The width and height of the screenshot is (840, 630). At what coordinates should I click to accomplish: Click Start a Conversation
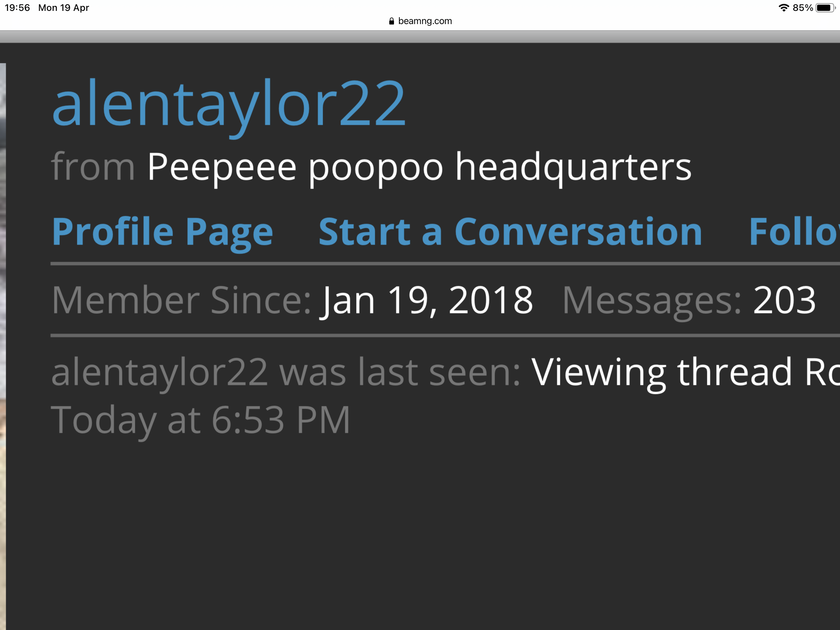(510, 232)
